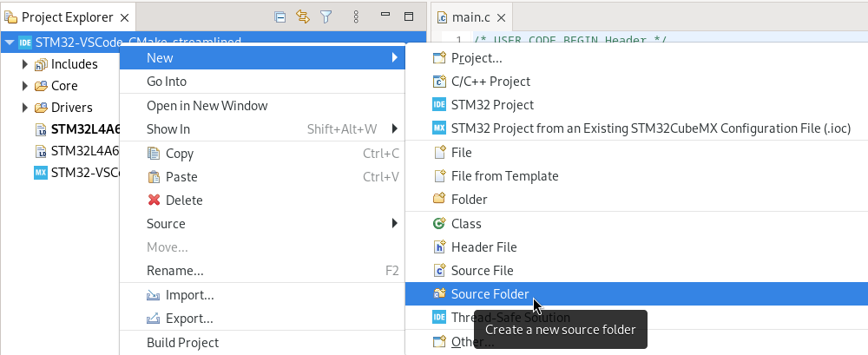This screenshot has width=868, height=355.
Task: Select the STM32-VSC .ioc file with MX icon
Action: [85, 172]
